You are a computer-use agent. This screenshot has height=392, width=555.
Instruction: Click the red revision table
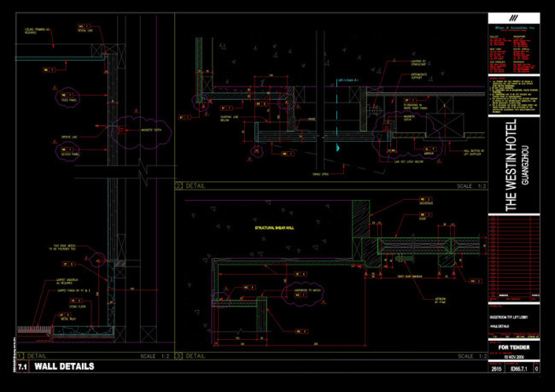(x=513, y=258)
